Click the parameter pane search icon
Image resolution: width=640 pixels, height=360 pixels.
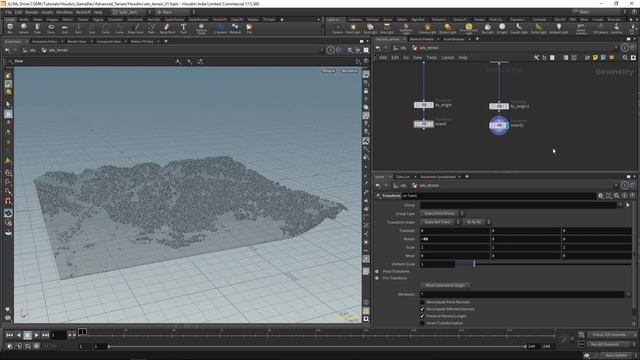(616, 196)
